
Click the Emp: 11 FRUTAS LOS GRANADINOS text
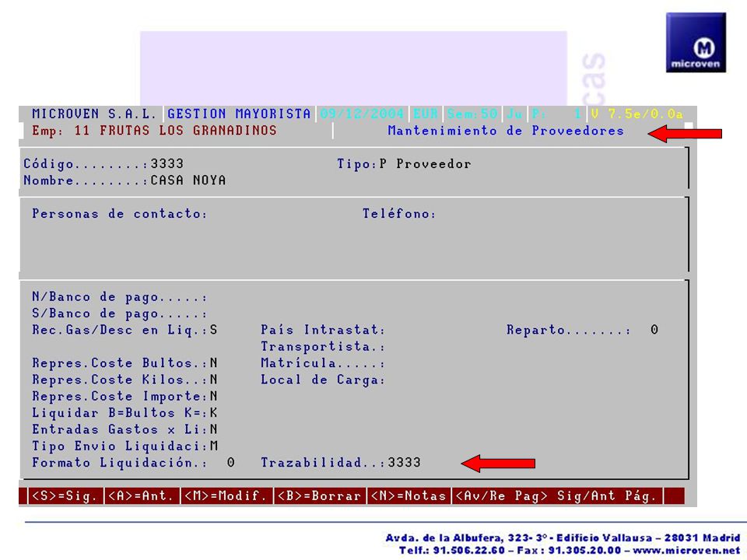click(x=154, y=131)
